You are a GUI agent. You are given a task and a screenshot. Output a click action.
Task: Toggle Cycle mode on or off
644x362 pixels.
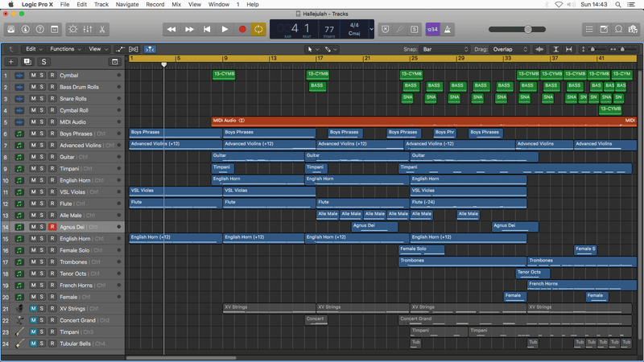coord(259,29)
